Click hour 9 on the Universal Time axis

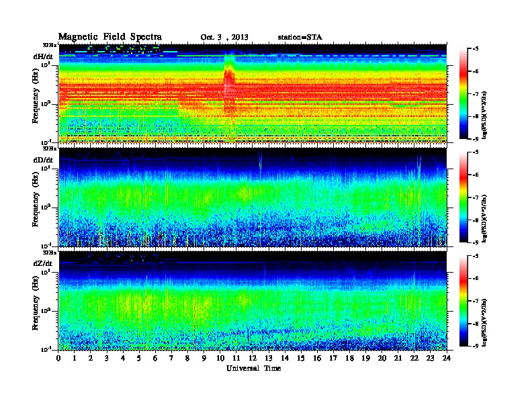(204, 359)
